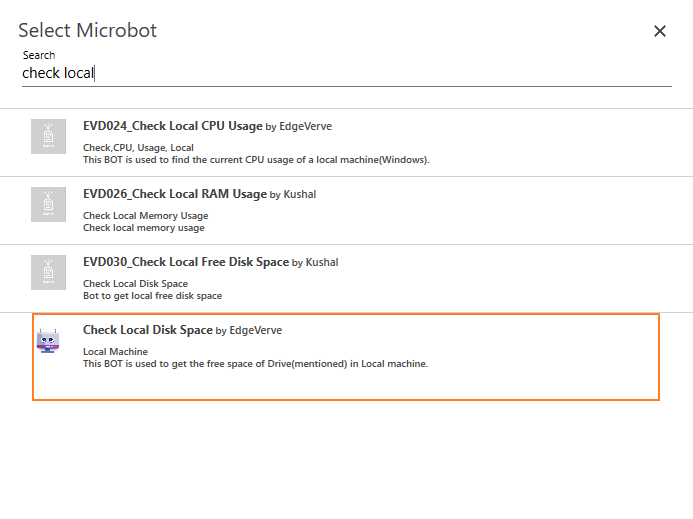
Task: Pick the Check Local Disk Space title
Action: [x=147, y=330]
